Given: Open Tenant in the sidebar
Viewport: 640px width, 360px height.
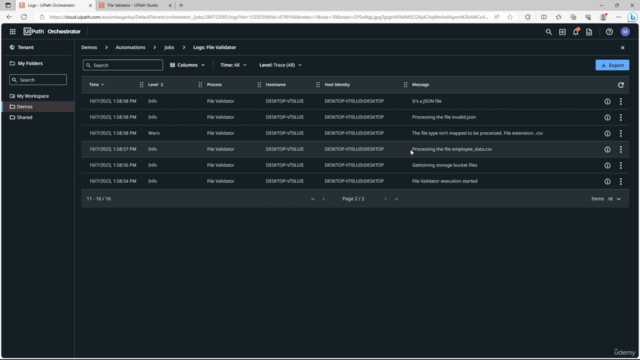Looking at the screenshot, I should (x=22, y=47).
